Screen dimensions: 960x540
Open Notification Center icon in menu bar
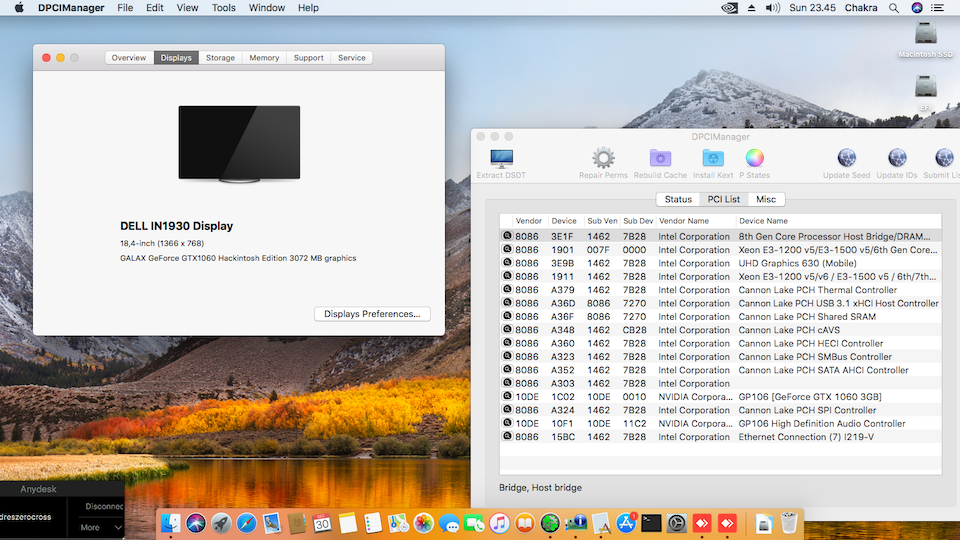coord(937,8)
